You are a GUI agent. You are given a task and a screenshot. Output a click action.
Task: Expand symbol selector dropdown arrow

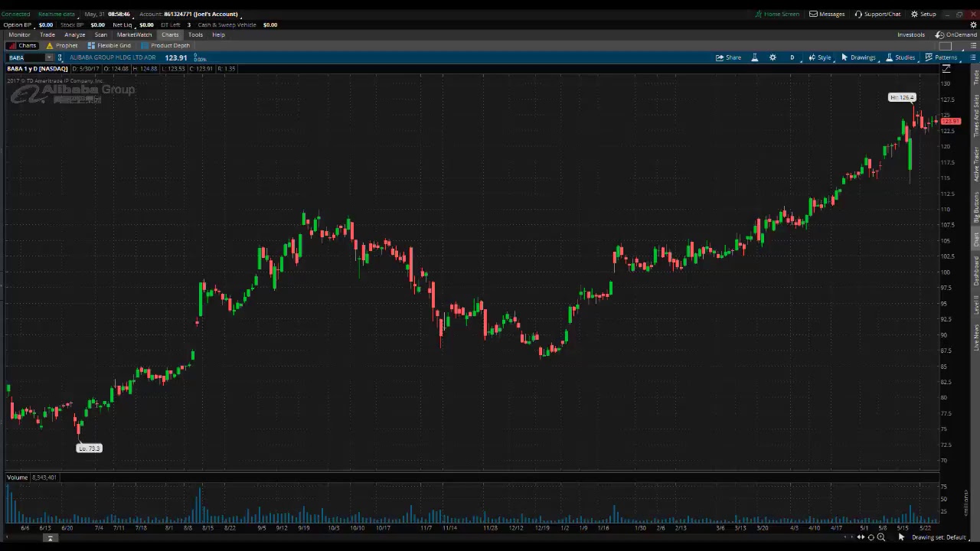coord(50,57)
